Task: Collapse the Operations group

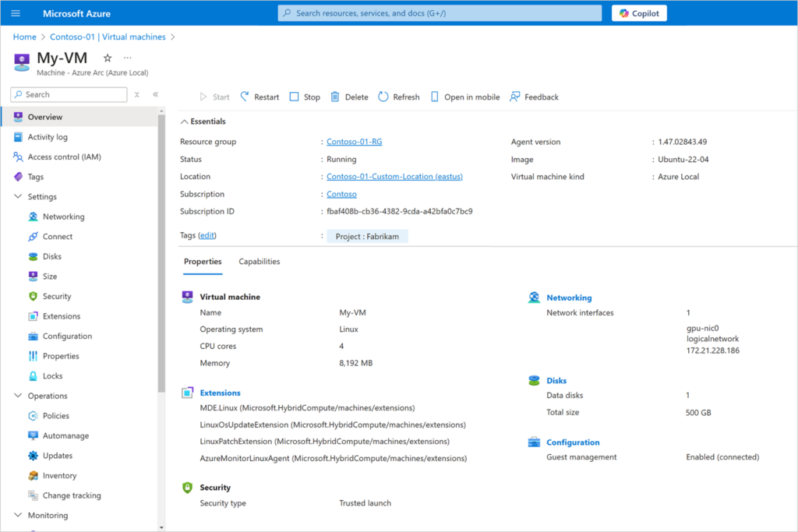Action: tap(18, 395)
